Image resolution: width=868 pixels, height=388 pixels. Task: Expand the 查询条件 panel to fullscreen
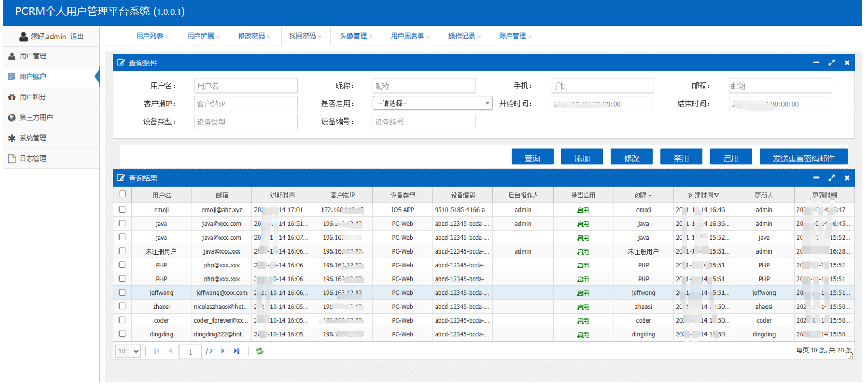831,63
